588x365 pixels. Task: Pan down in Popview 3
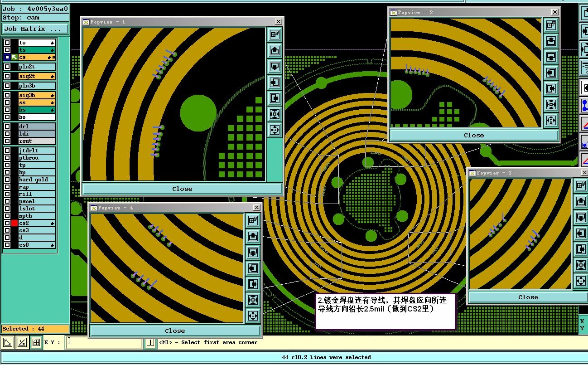click(581, 218)
